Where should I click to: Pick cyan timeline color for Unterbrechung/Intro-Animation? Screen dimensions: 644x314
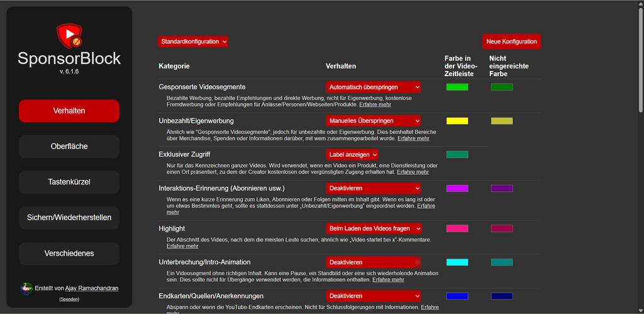point(457,262)
